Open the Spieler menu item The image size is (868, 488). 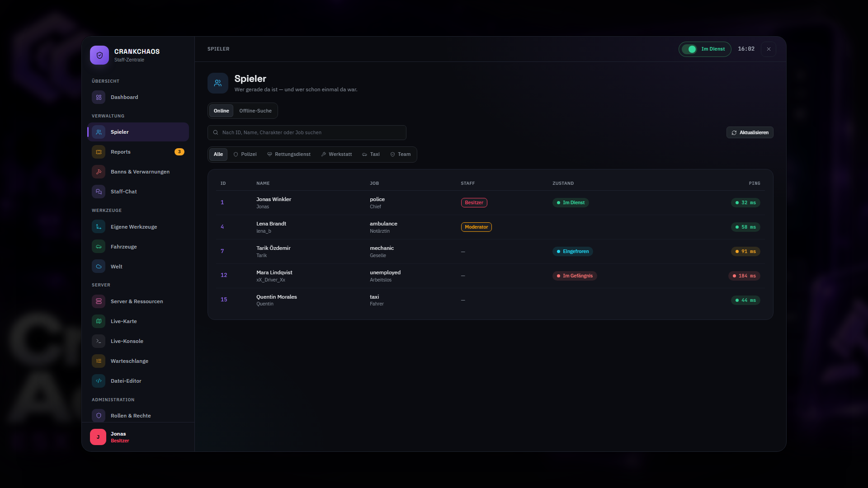(x=138, y=132)
